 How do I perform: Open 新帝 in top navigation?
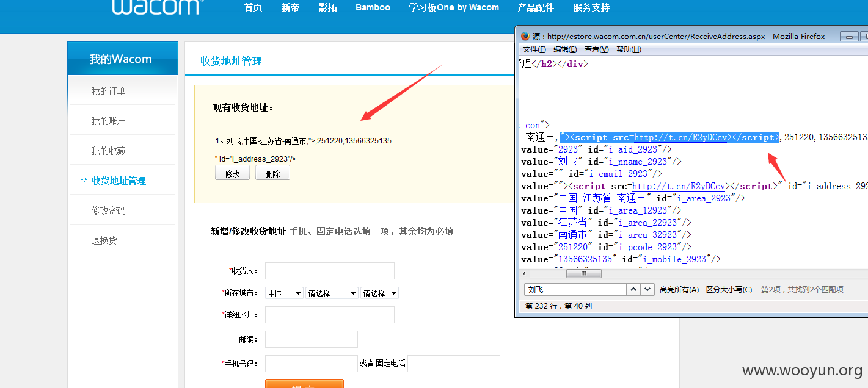point(290,8)
